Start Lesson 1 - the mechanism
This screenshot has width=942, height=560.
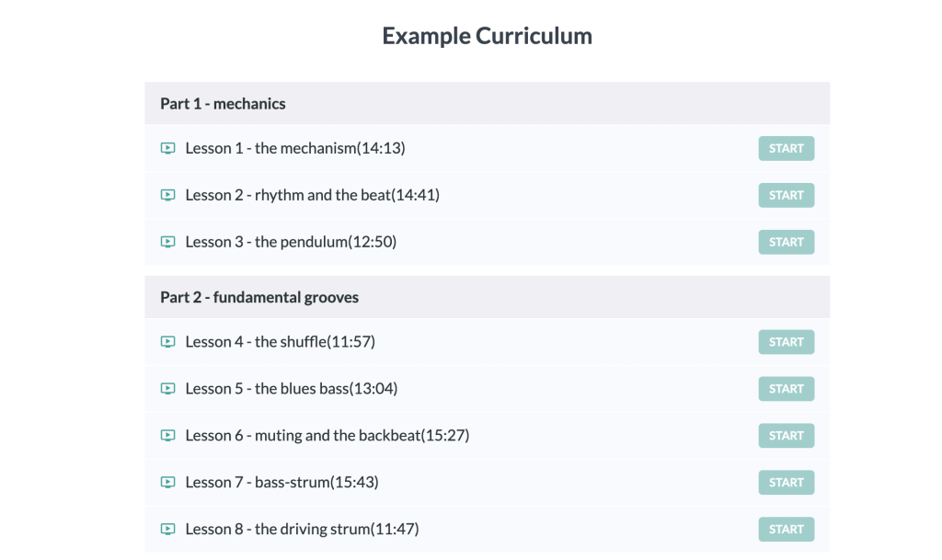click(x=786, y=148)
